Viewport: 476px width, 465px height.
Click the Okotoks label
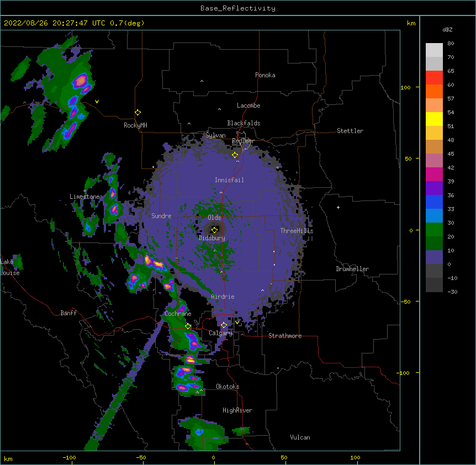[x=228, y=387]
